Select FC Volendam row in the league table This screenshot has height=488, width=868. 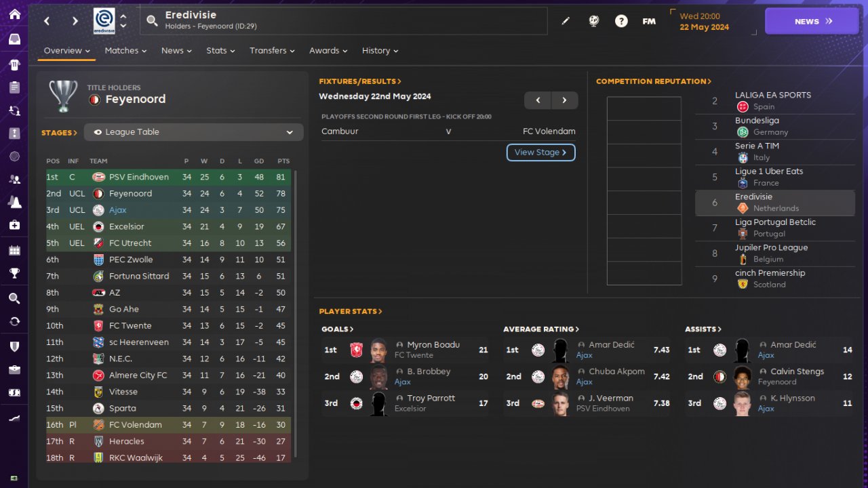(x=168, y=425)
